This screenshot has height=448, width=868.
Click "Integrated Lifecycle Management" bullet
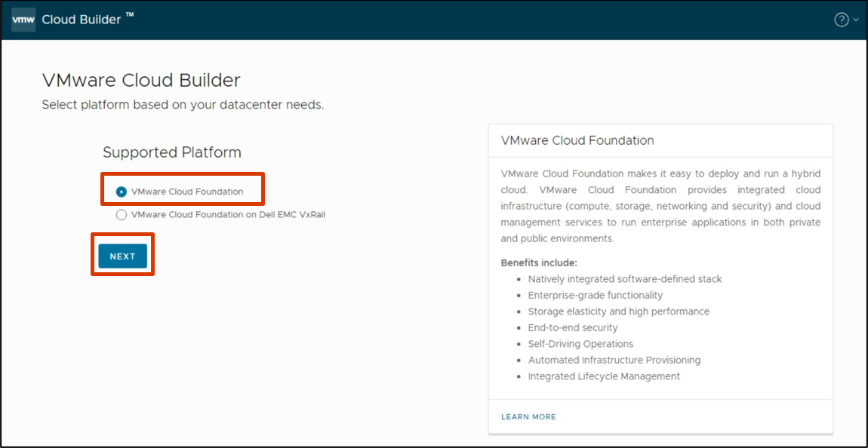[604, 376]
